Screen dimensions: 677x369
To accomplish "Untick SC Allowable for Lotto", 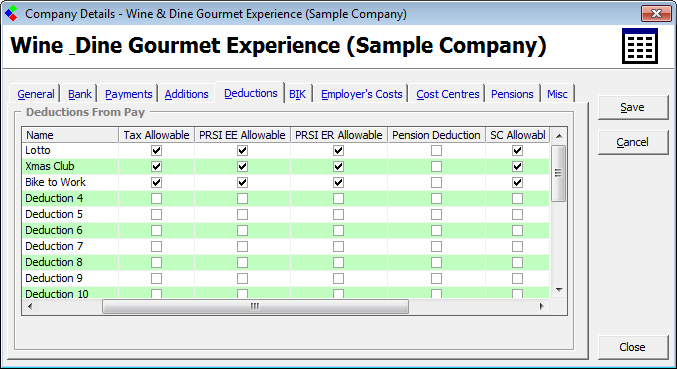I will (517, 150).
